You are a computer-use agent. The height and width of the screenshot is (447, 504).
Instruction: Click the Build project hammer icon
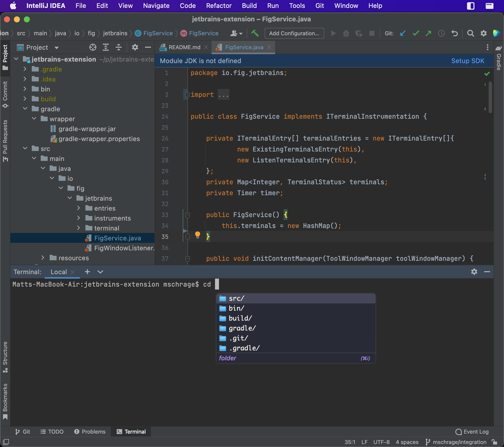tap(255, 33)
